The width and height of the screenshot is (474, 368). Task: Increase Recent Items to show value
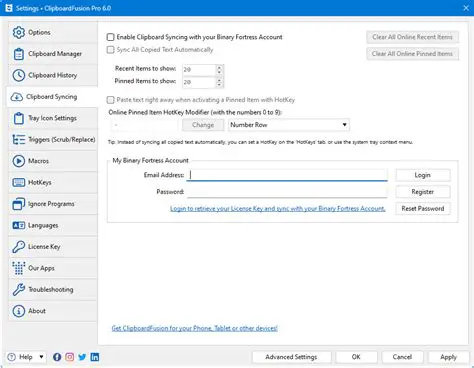pyautogui.click(x=219, y=67)
